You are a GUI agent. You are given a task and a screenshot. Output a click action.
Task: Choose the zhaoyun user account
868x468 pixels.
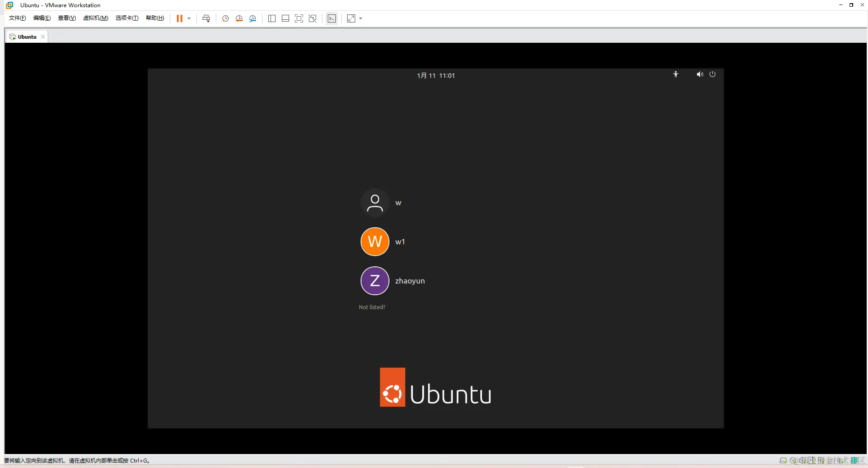coord(393,281)
